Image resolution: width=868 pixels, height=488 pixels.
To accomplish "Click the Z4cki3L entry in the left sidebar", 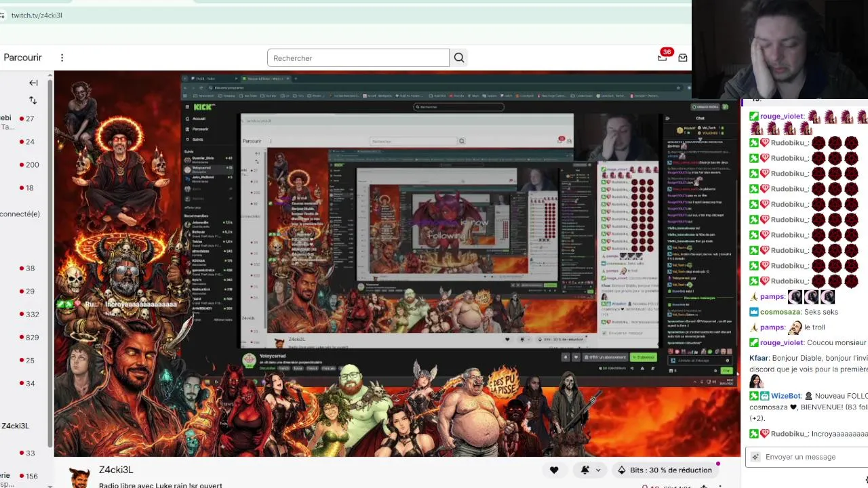I will click(x=15, y=426).
